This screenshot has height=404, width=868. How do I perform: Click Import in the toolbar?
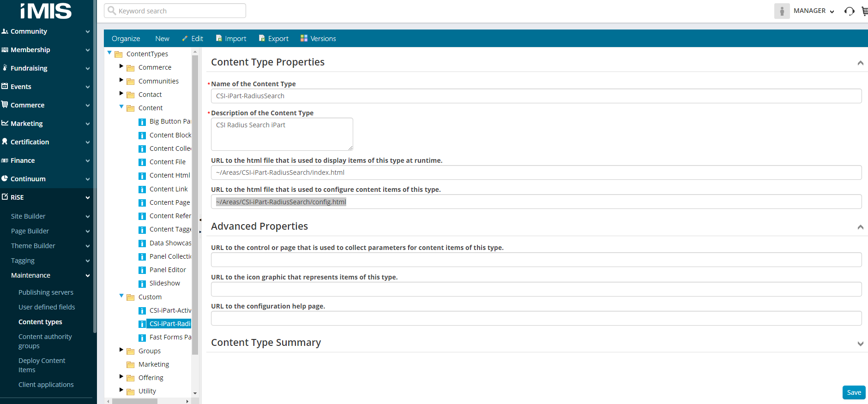point(231,39)
